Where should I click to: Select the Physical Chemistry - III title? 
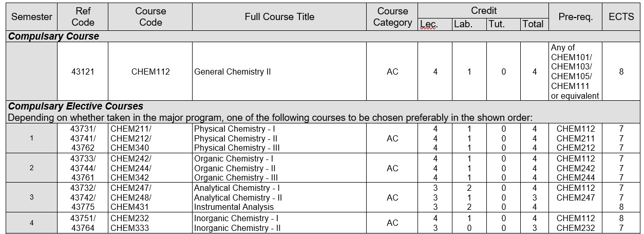(x=237, y=148)
